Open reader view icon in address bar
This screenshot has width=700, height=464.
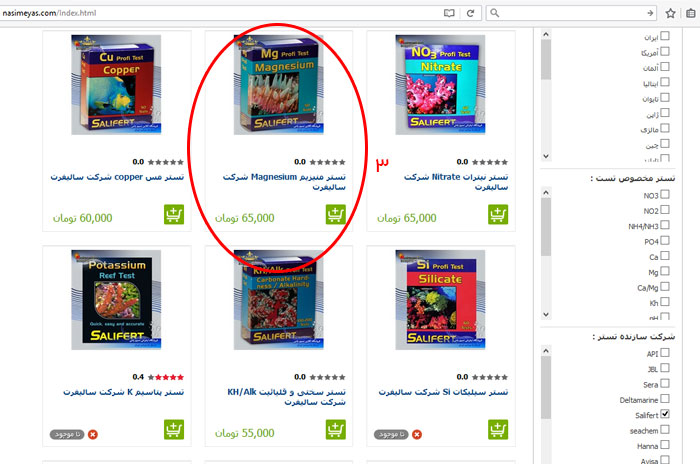point(449,13)
